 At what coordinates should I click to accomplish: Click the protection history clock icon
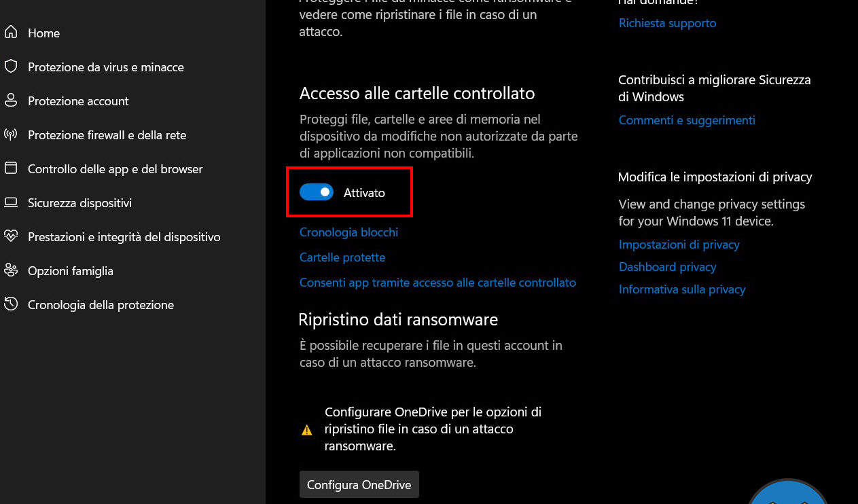tap(10, 304)
